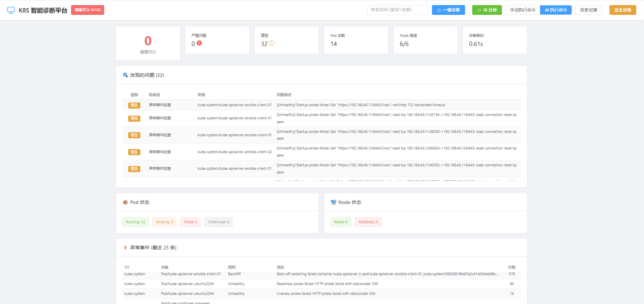Image resolution: width=644 pixels, height=304 pixels.
Task: Click the NotReady: 0 tag
Action: point(368,222)
